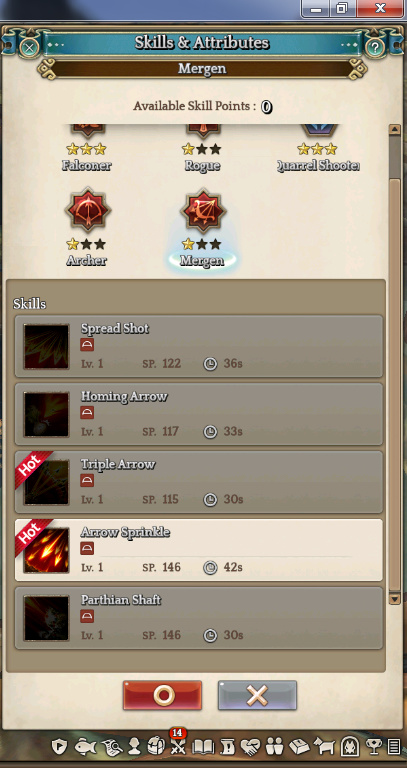Open the open-book journal icon
This screenshot has width=407, height=768.
(203, 747)
